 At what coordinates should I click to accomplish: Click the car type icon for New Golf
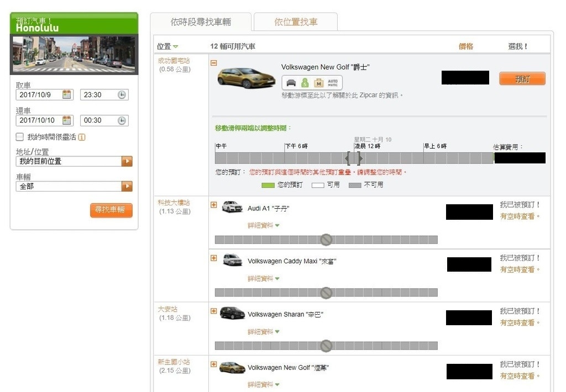pyautogui.click(x=290, y=83)
